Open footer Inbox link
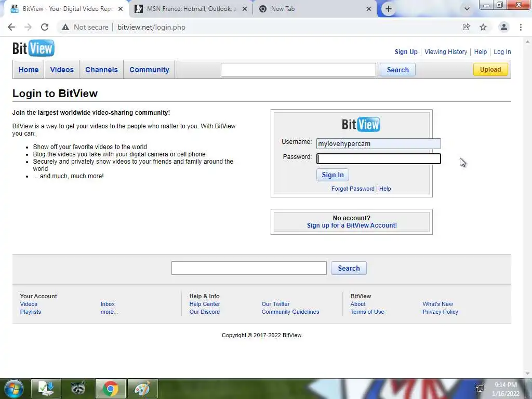The height and width of the screenshot is (399, 532). click(108, 304)
